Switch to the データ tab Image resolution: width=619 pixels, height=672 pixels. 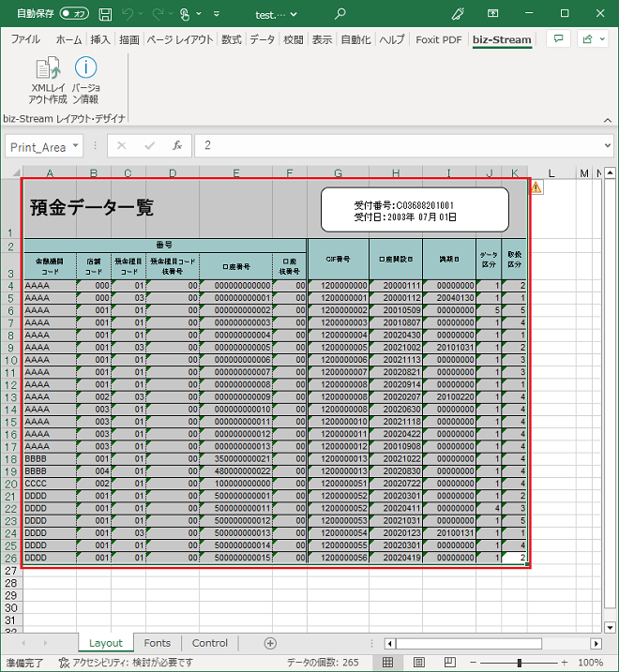262,39
